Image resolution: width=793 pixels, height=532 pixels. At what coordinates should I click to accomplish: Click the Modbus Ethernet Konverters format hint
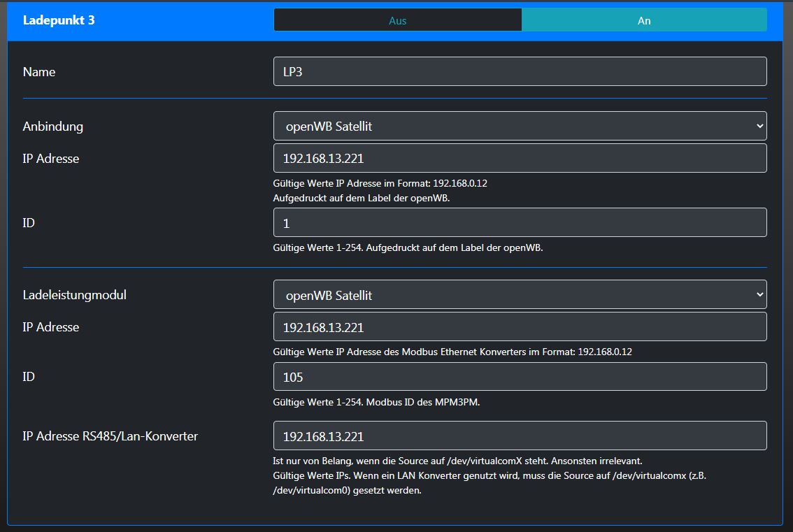point(452,352)
